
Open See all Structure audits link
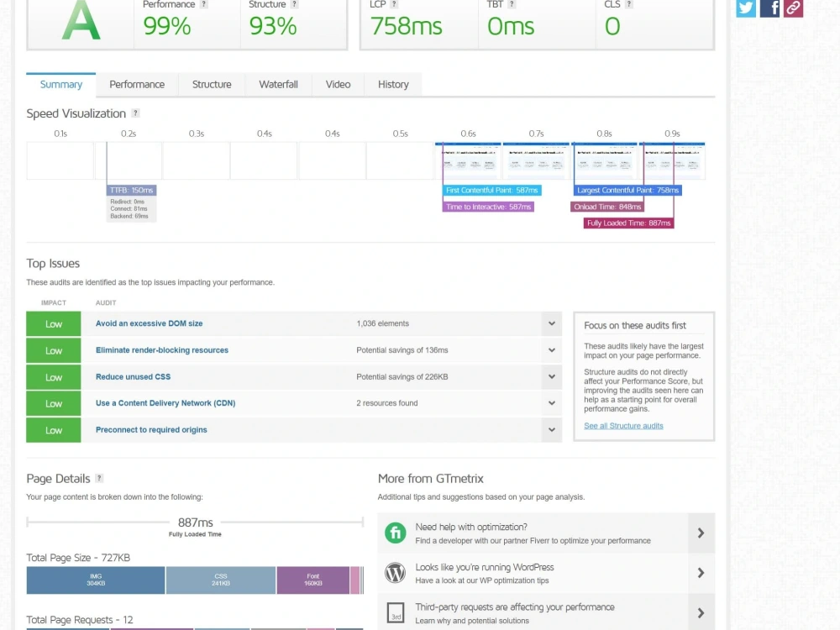[623, 426]
